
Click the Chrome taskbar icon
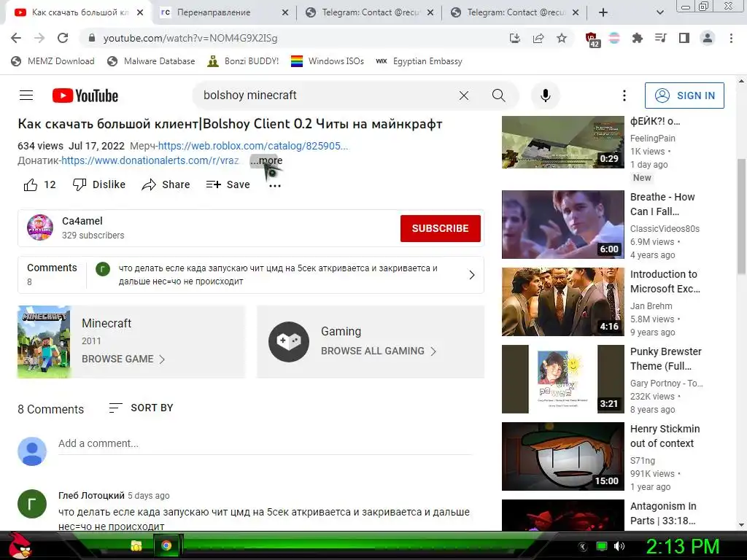(x=166, y=545)
